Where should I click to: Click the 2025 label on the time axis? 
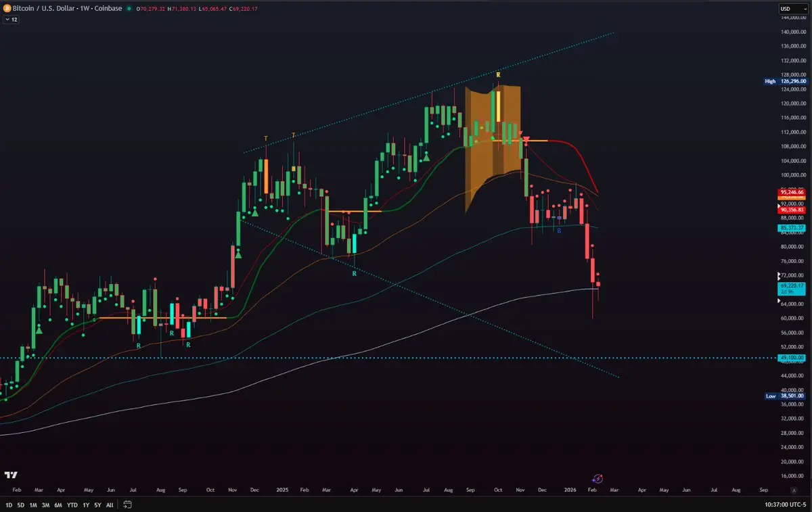click(282, 489)
